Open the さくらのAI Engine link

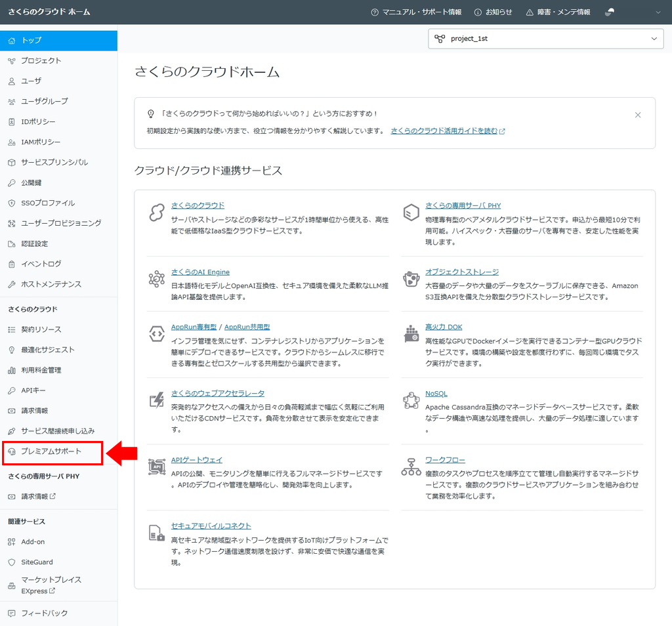(x=200, y=272)
